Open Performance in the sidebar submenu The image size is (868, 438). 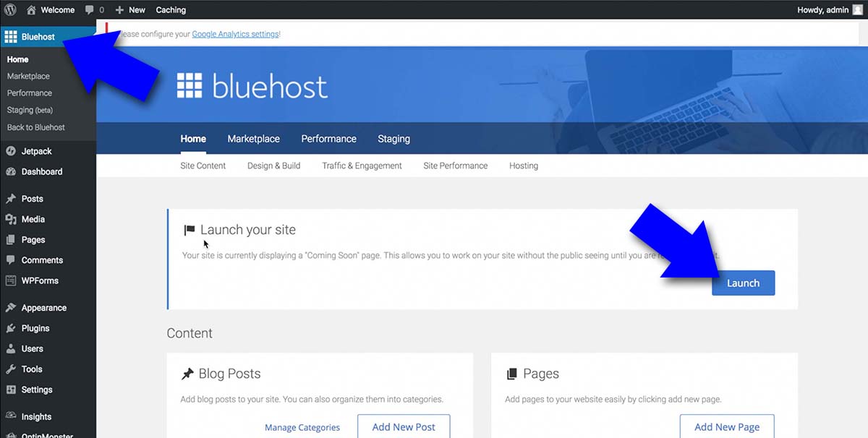[30, 93]
